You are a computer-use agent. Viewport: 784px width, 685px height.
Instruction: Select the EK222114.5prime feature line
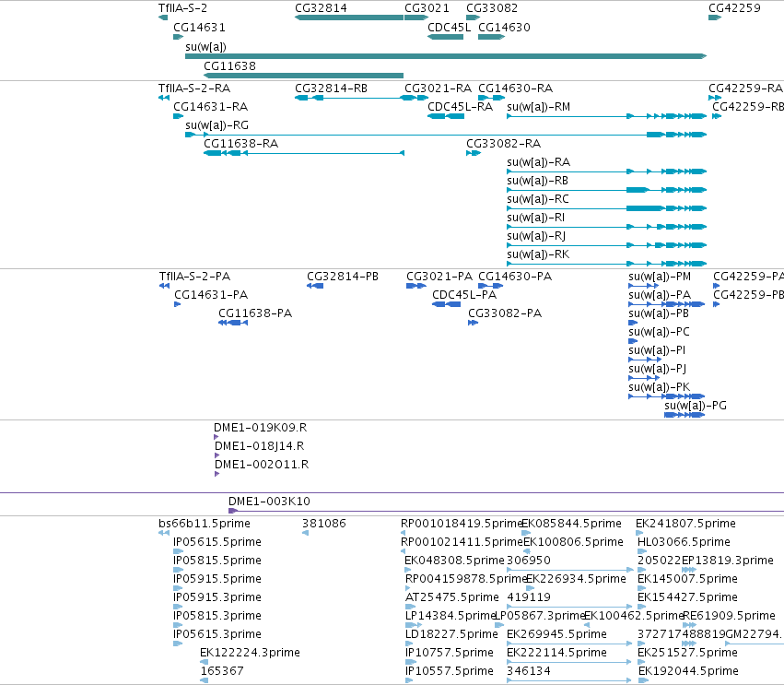coord(569,662)
